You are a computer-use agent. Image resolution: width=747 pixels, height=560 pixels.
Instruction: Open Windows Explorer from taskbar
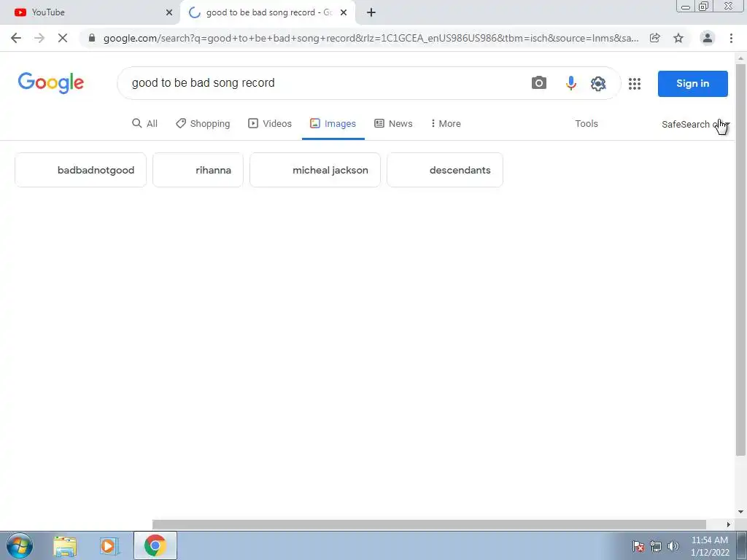pos(65,545)
